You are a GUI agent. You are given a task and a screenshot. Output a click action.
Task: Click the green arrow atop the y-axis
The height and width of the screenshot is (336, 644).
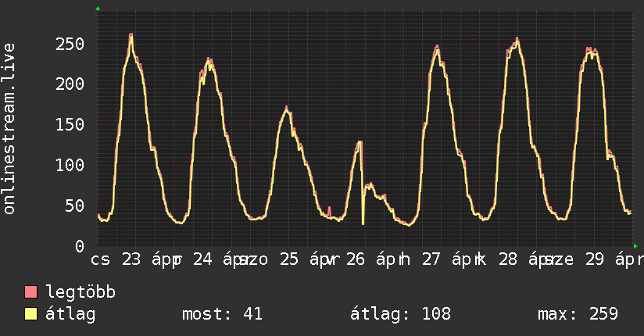click(x=98, y=9)
